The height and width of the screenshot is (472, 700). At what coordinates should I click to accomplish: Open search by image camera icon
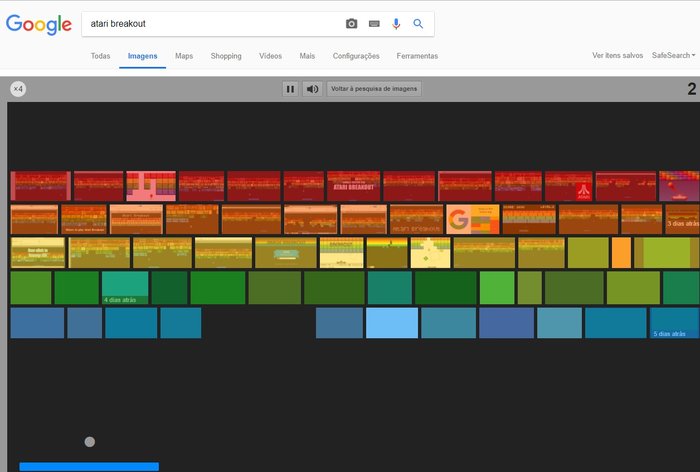tap(351, 24)
